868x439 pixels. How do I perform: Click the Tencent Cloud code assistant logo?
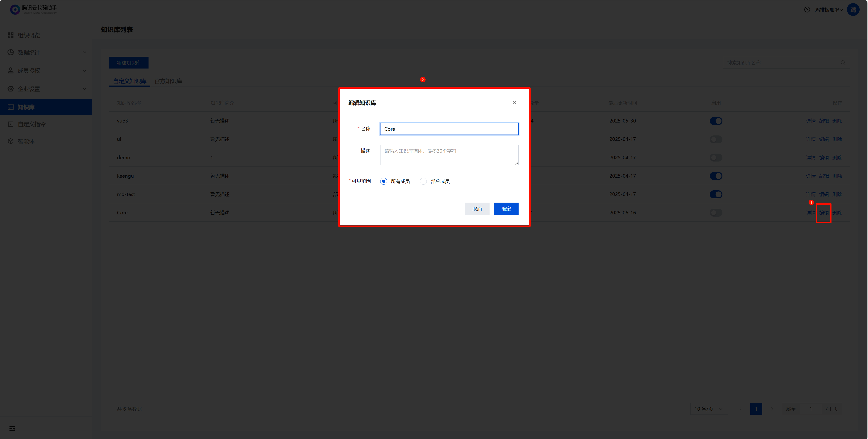[x=15, y=10]
